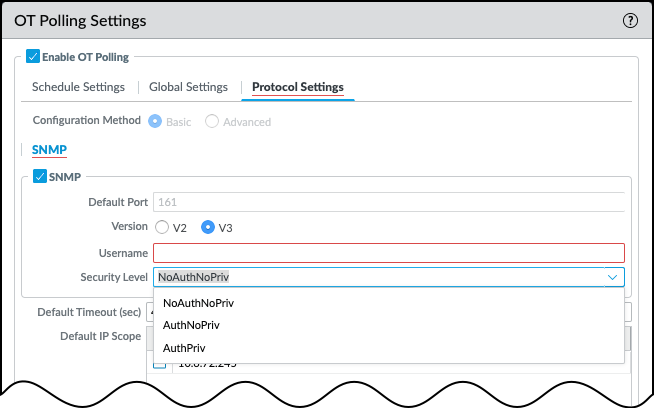The height and width of the screenshot is (408, 654).
Task: Choose Basic configuration method
Action: click(x=155, y=121)
